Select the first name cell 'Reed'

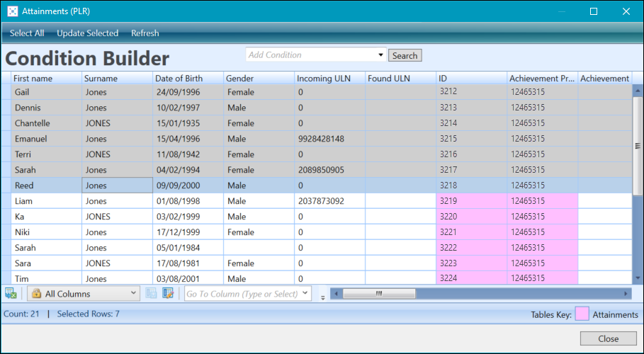click(47, 185)
